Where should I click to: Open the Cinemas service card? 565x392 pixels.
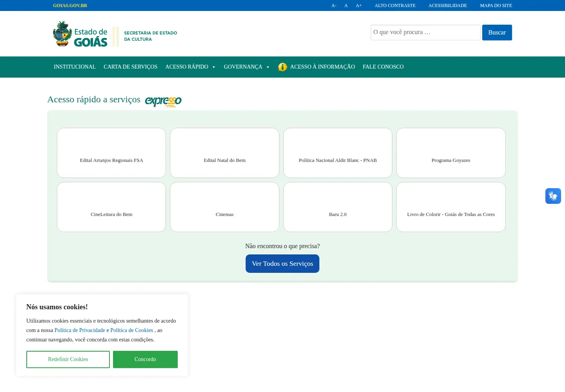pos(224,207)
